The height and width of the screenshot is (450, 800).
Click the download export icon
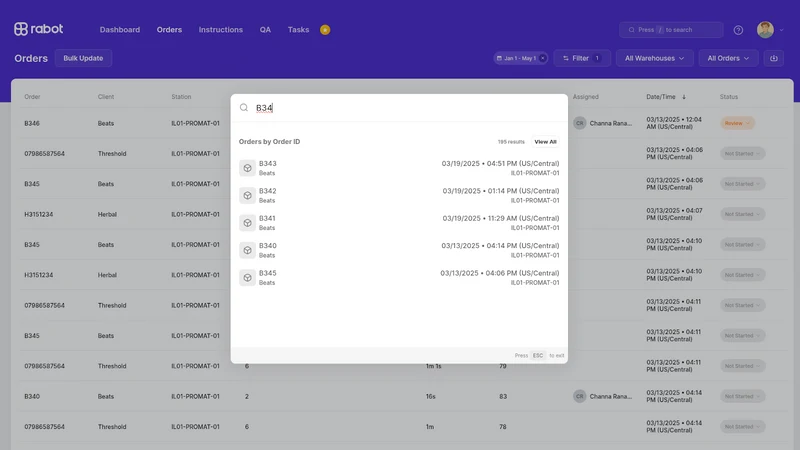coord(773,58)
